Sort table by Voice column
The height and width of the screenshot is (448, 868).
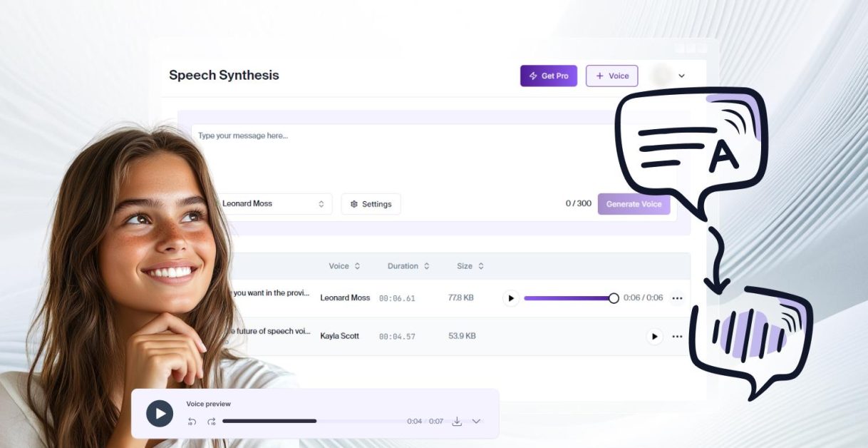coord(344,266)
